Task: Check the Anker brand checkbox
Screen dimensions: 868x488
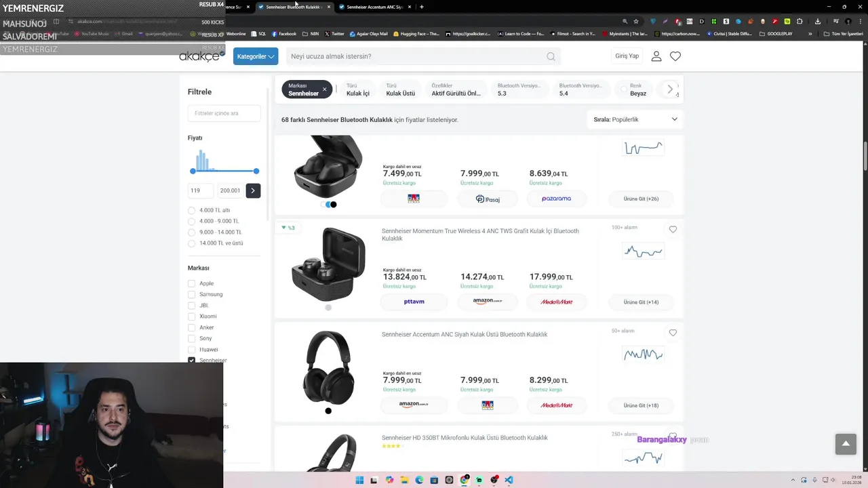Action: click(x=191, y=327)
